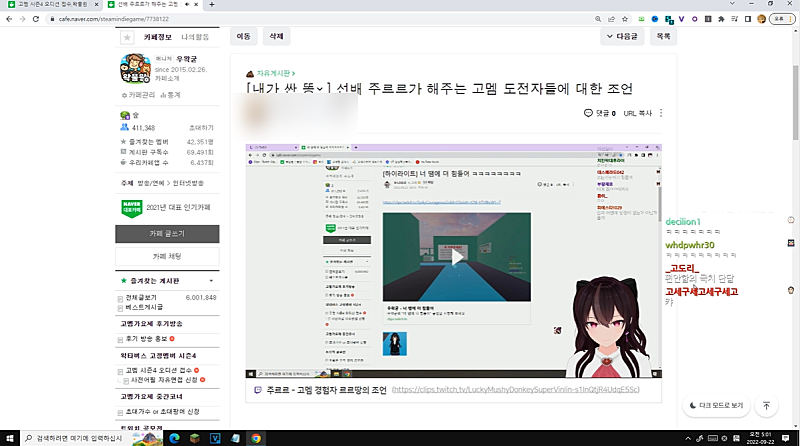Click the purple circle extension icon
Image resolution: width=800 pixels, height=446 pixels.
pyautogui.click(x=694, y=19)
